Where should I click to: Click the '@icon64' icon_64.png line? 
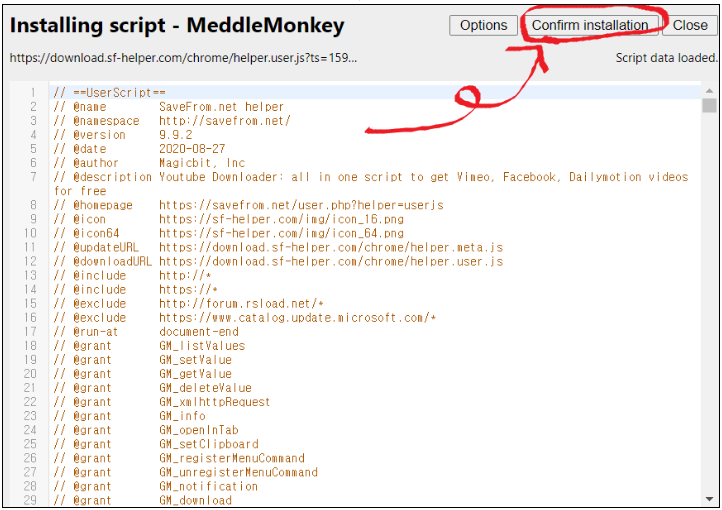(228, 233)
